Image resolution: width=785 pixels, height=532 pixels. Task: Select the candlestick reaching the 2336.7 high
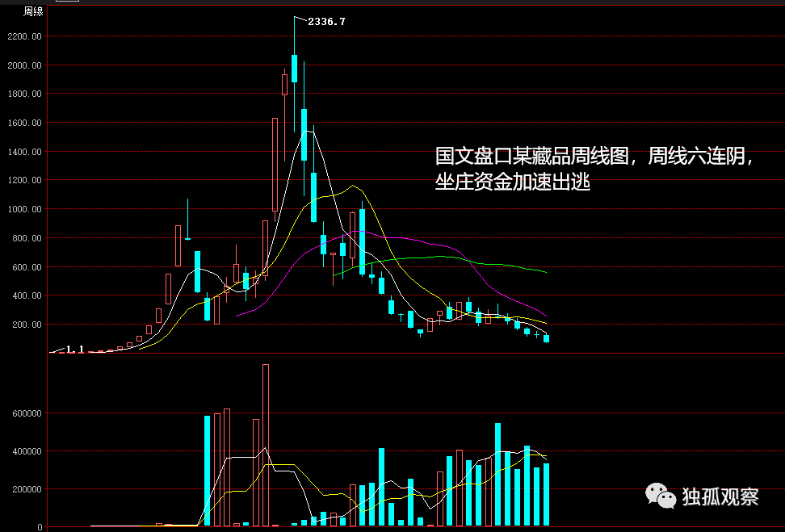pos(294,69)
